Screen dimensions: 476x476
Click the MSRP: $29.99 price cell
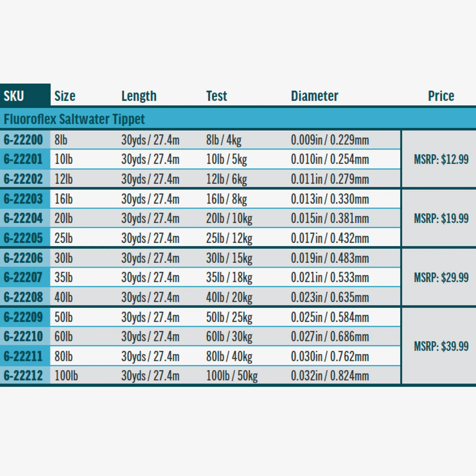441,278
